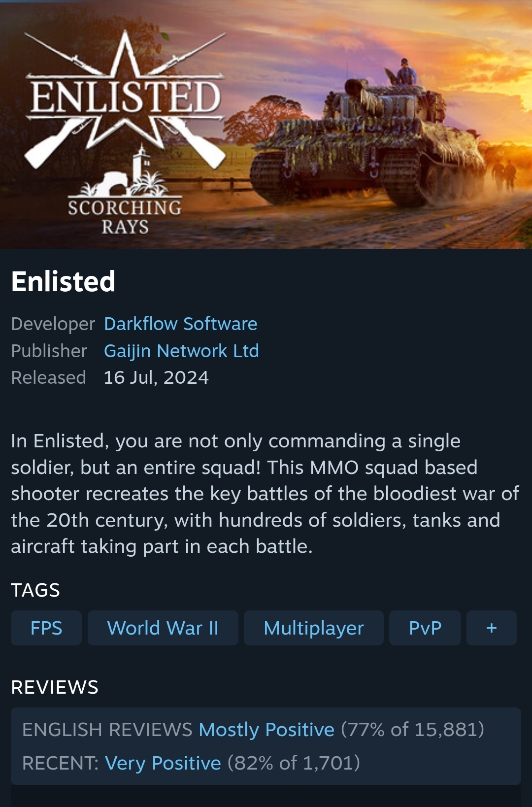Tap the game description paragraph
Viewport: 532px width, 807px height.
click(266, 494)
